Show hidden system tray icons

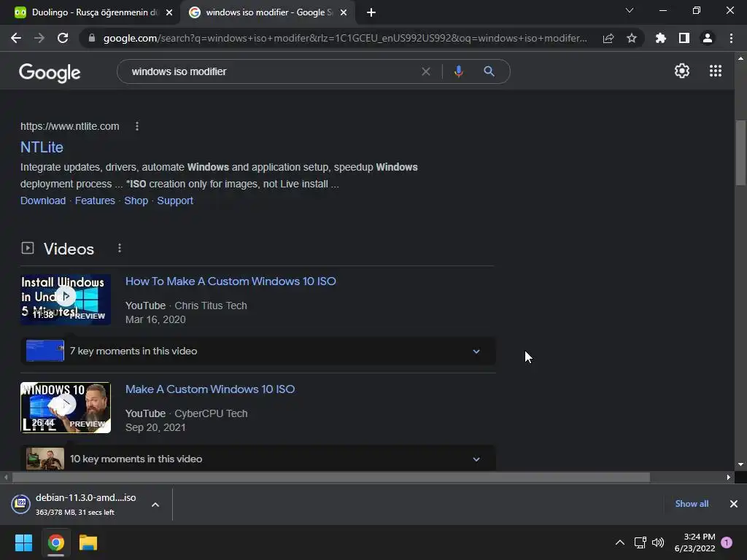point(620,542)
